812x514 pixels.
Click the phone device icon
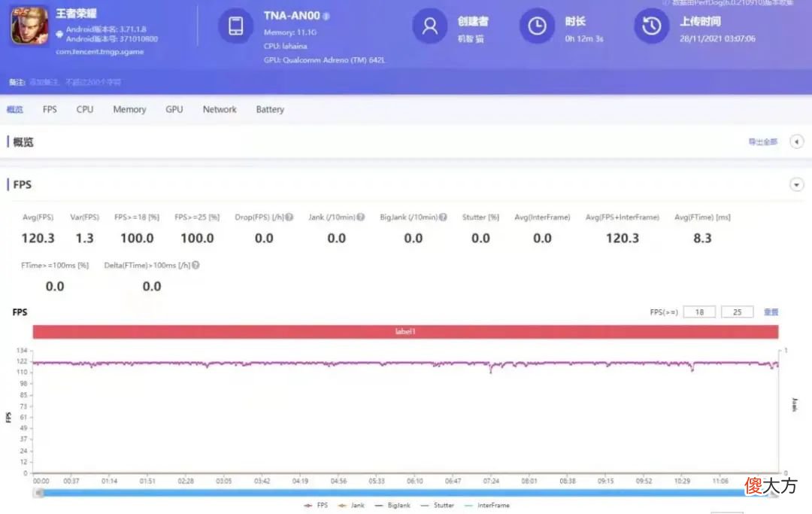click(x=235, y=26)
